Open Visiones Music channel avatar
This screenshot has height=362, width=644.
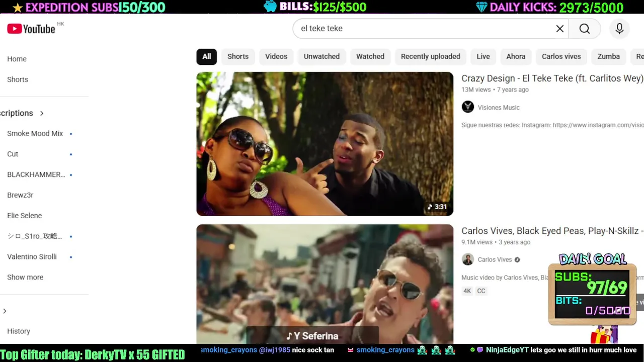click(x=468, y=107)
